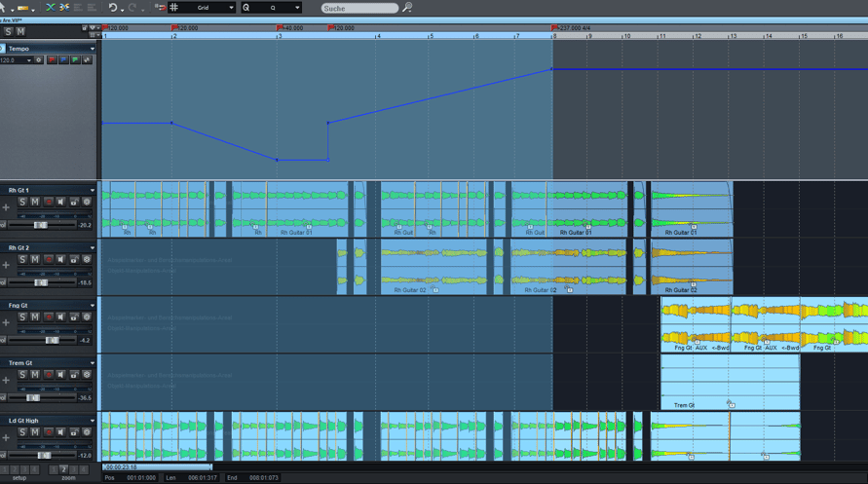Solo the Rh Gt 1 track
The height and width of the screenshot is (484, 868).
point(22,202)
